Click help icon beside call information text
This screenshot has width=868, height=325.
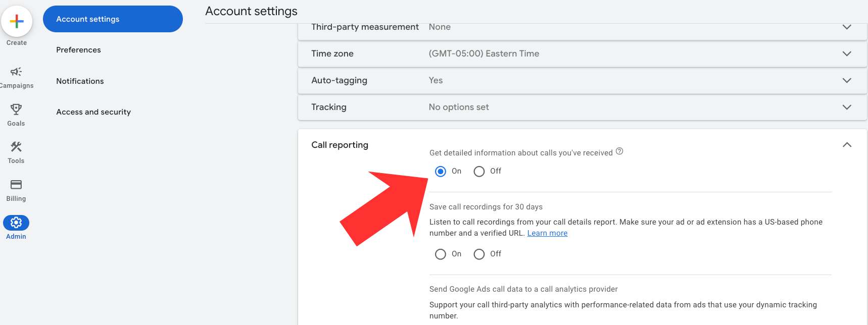pos(619,151)
